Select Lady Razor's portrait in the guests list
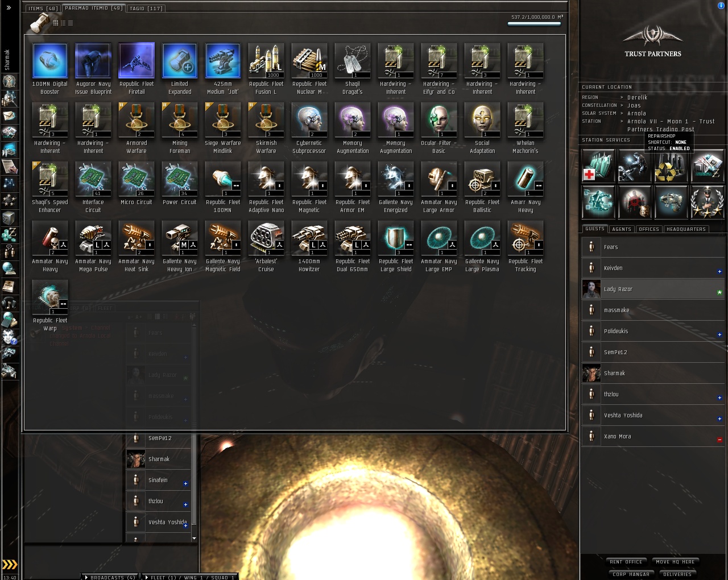 (591, 289)
